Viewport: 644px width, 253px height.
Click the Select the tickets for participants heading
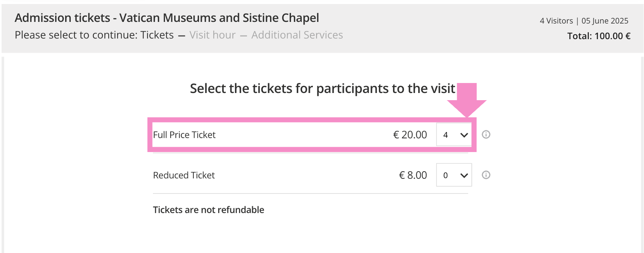pos(322,89)
